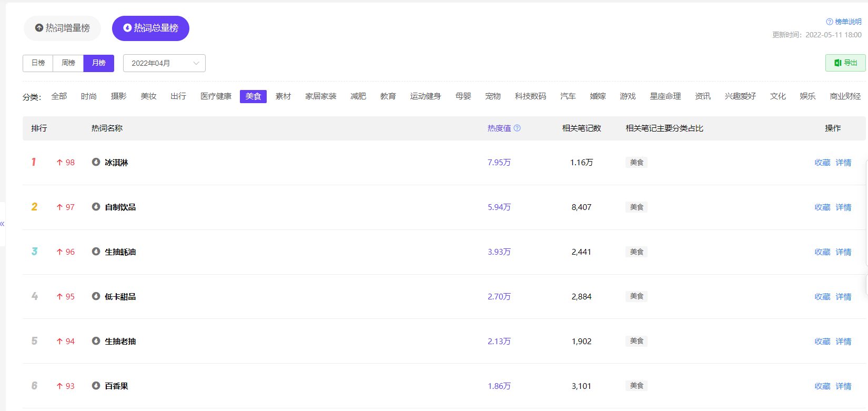Click the rank-up arrow beside 97
The image size is (868, 411).
pos(59,207)
